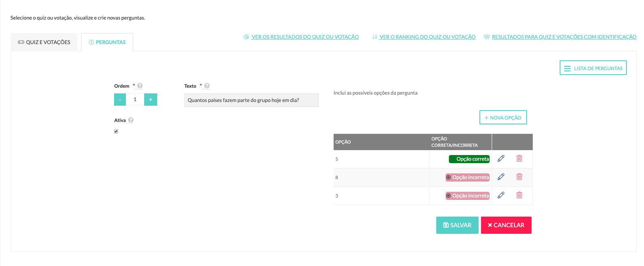This screenshot has height=266, width=644.
Task: Switch to the Quiz e Votações tab
Action: click(44, 42)
